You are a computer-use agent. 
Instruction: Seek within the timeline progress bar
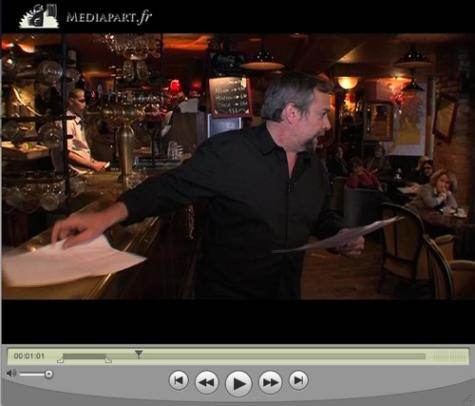[x=244, y=357]
